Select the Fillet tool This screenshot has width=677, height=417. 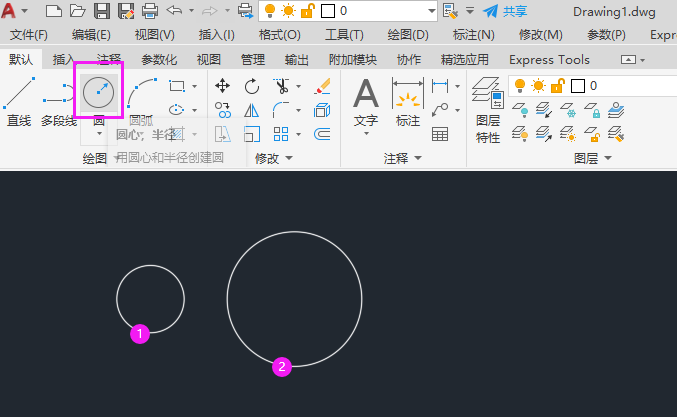pos(281,110)
